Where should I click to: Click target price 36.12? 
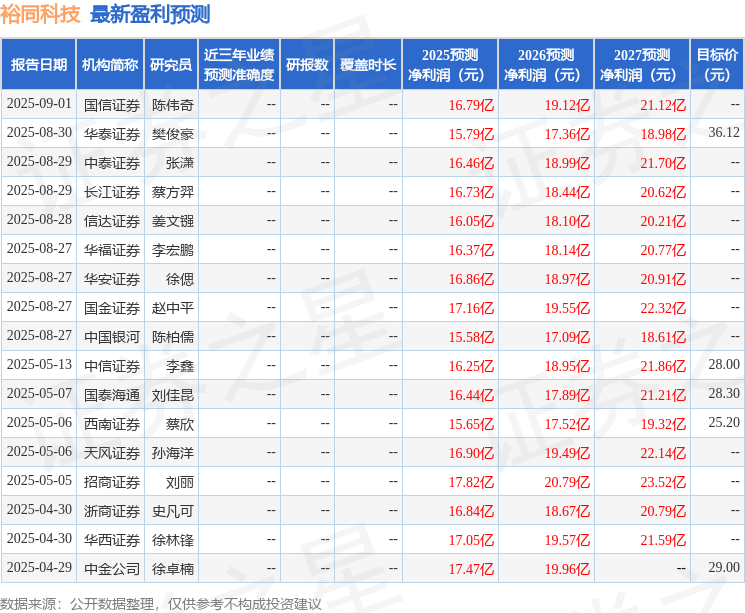coord(724,133)
